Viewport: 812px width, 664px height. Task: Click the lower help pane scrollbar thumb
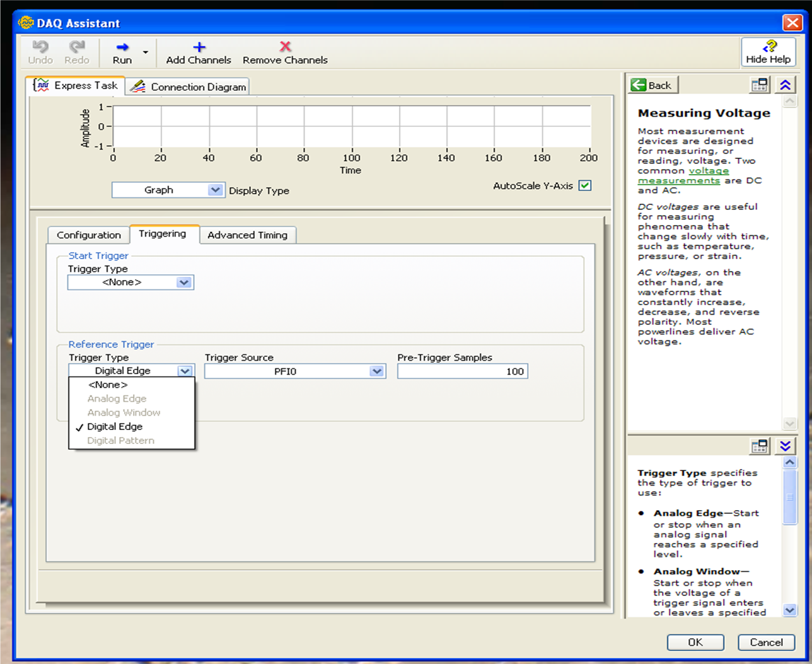[789, 496]
